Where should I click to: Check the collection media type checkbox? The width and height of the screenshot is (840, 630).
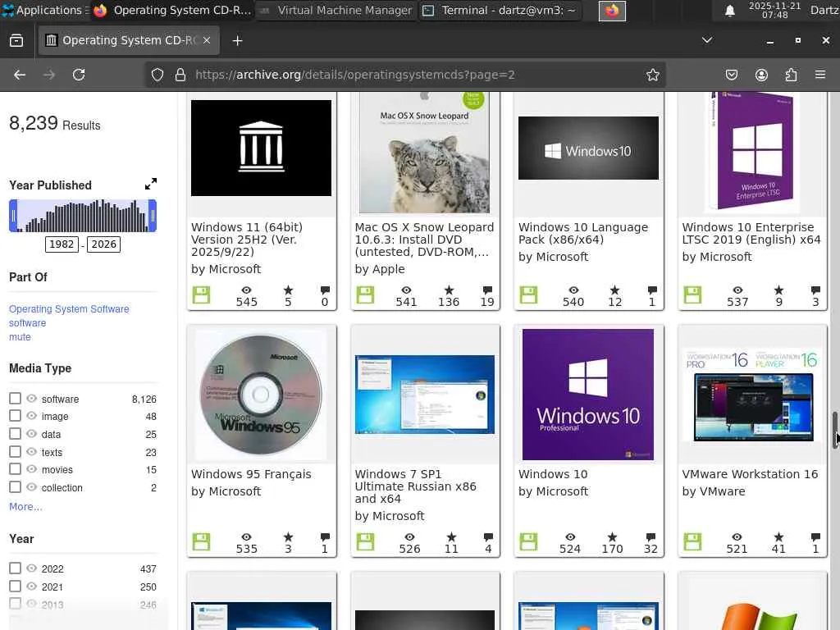pyautogui.click(x=15, y=487)
